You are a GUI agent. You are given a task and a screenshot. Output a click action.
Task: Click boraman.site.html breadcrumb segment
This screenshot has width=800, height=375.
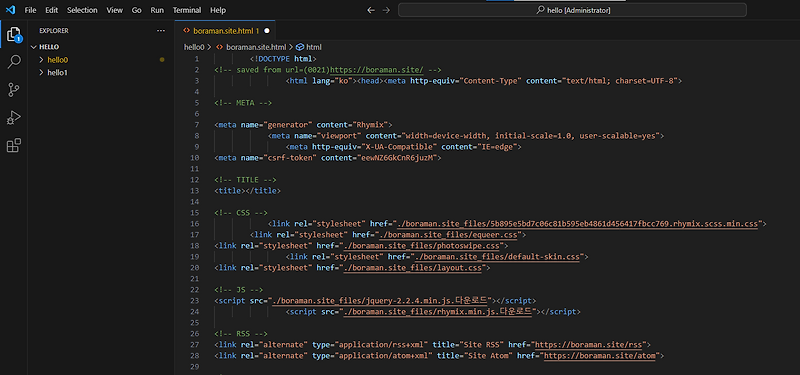256,47
